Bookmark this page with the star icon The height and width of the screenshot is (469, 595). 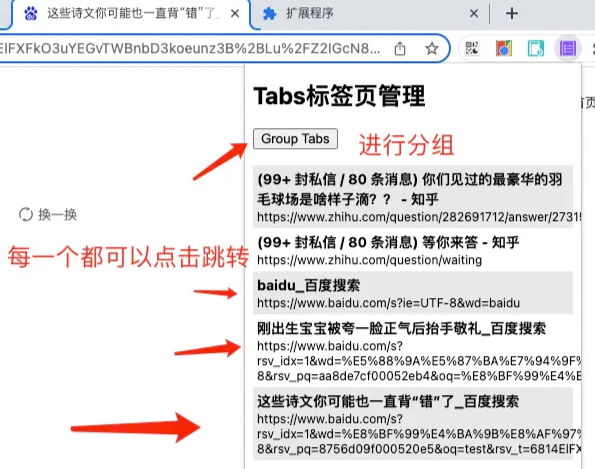(431, 49)
